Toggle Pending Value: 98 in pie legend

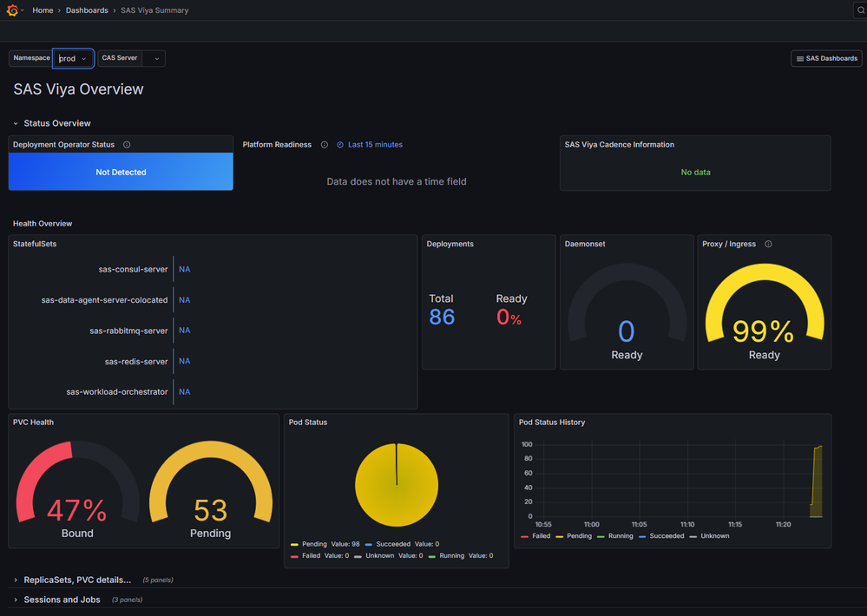click(x=325, y=544)
